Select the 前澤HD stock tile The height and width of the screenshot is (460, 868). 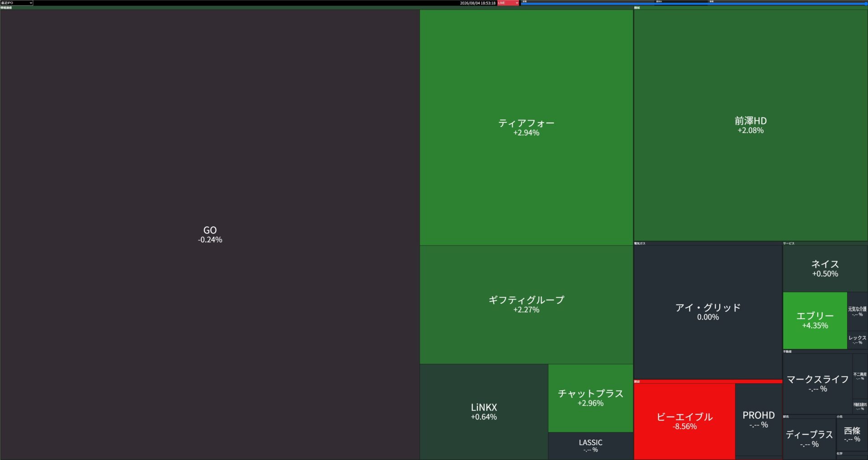[750, 125]
